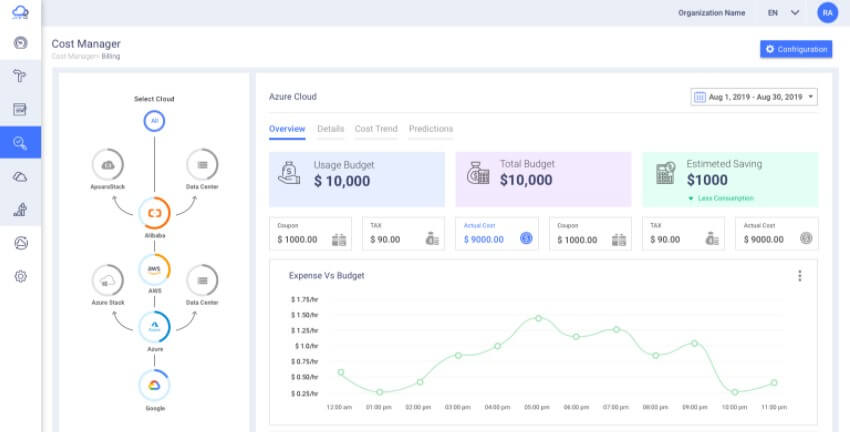
Task: Select the Data Center node beside ApsaraStack
Action: pos(202,165)
